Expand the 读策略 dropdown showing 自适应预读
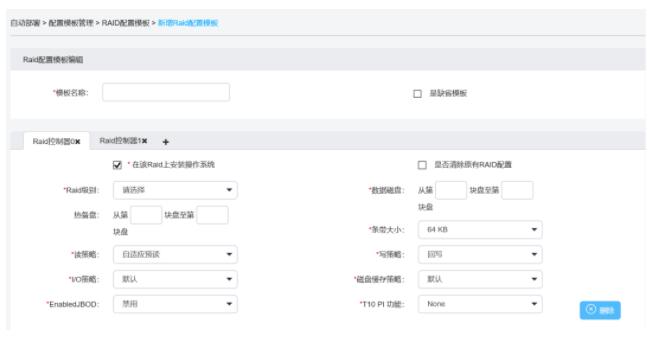Image resolution: width=654 pixels, height=362 pixels. click(x=175, y=254)
